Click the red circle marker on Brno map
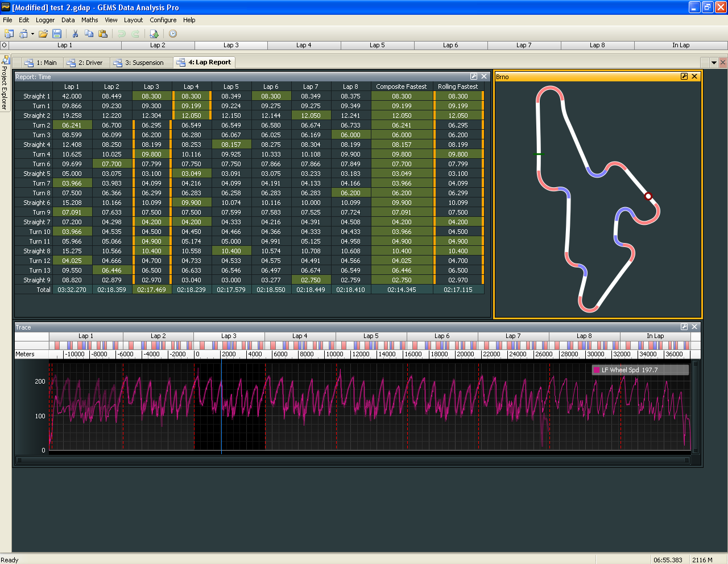This screenshot has height=564, width=728. point(648,196)
